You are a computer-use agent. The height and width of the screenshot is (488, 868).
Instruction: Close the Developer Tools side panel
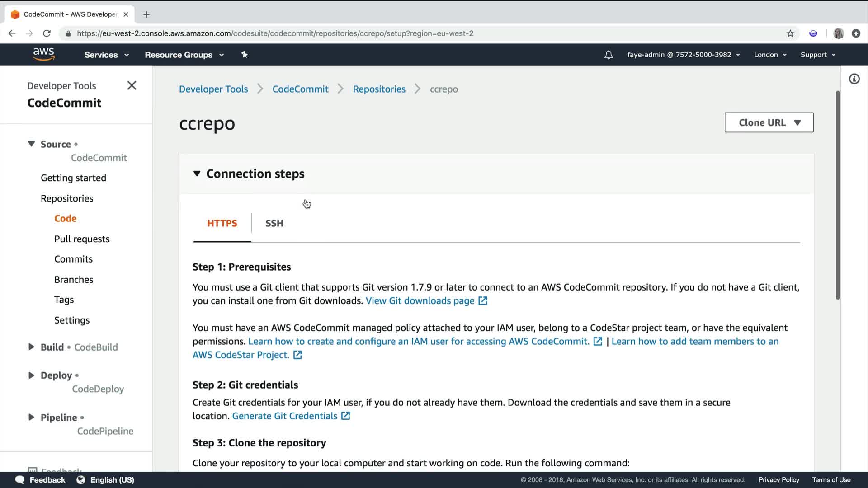[132, 85]
